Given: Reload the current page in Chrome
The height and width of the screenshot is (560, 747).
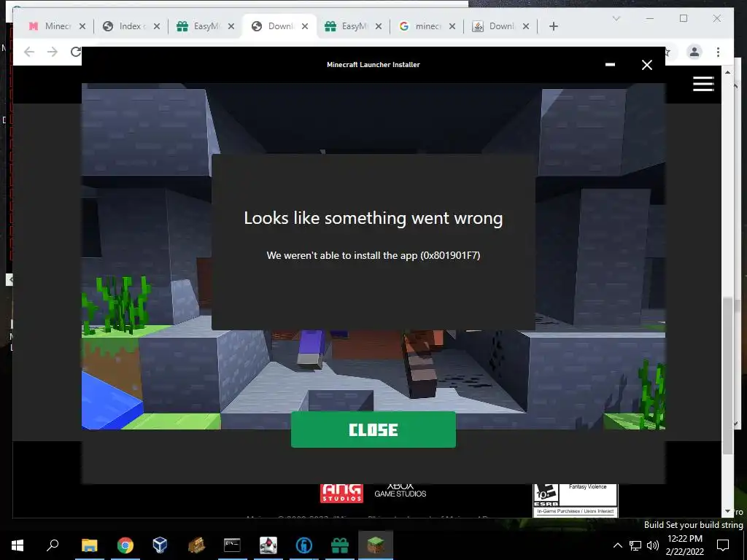Looking at the screenshot, I should pyautogui.click(x=76, y=52).
